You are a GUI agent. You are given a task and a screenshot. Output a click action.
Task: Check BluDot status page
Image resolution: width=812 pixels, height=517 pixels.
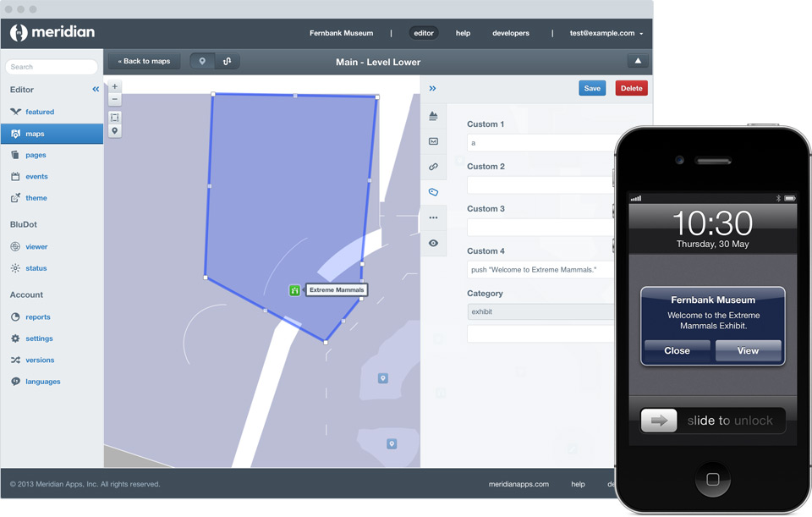click(36, 268)
